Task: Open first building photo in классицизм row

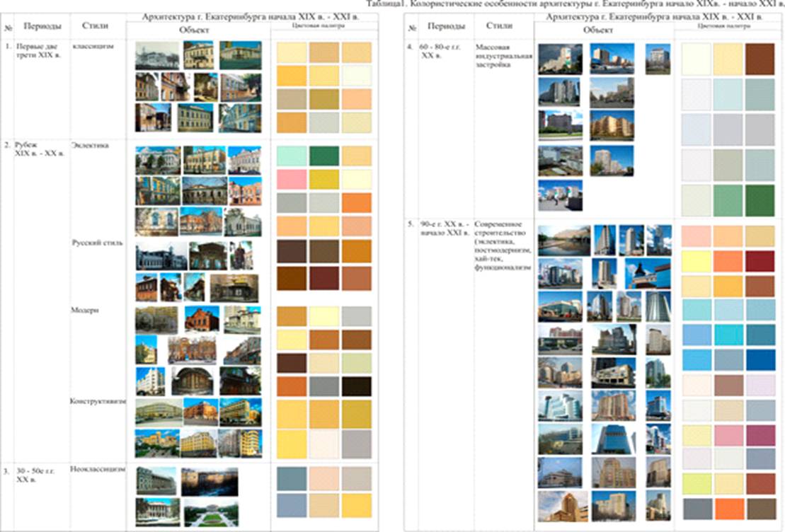Action: pos(156,55)
